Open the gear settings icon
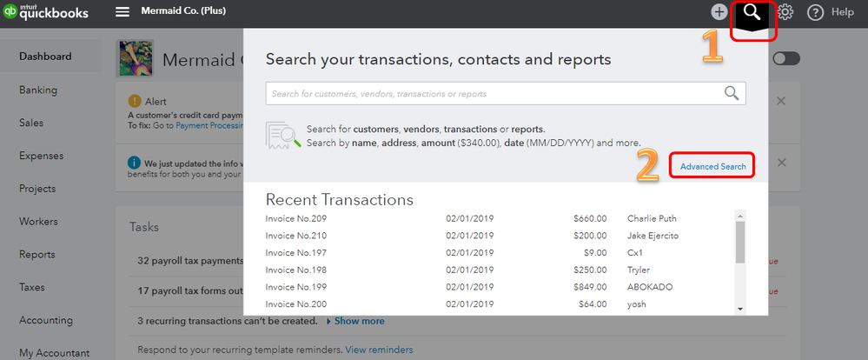 click(x=785, y=12)
